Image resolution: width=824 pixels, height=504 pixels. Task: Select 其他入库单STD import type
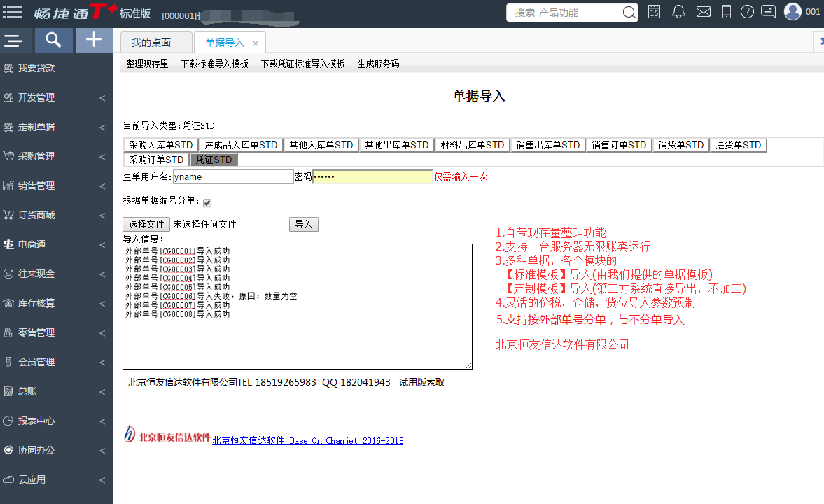tap(321, 145)
